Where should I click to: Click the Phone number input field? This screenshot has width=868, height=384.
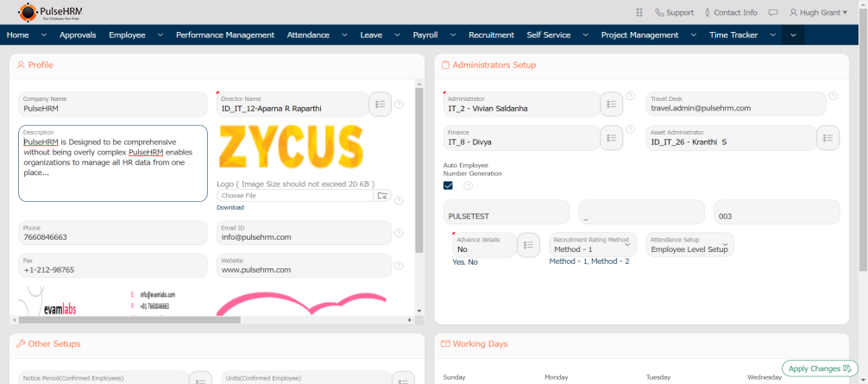[112, 234]
